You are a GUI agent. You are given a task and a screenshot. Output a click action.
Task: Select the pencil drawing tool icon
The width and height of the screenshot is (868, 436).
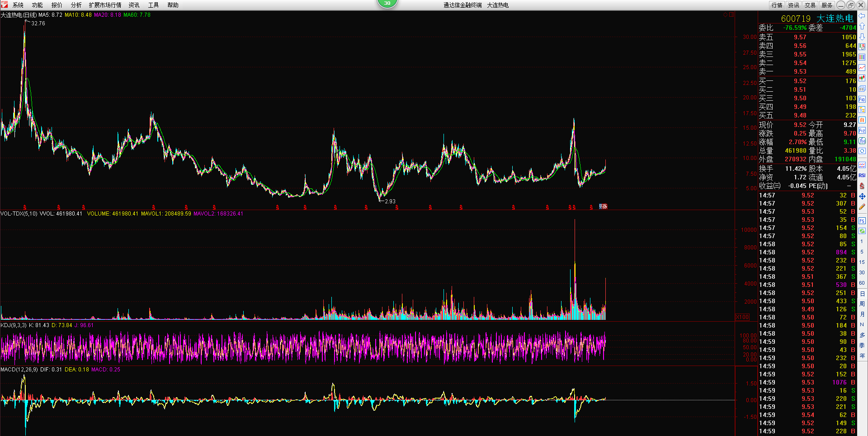click(x=862, y=207)
